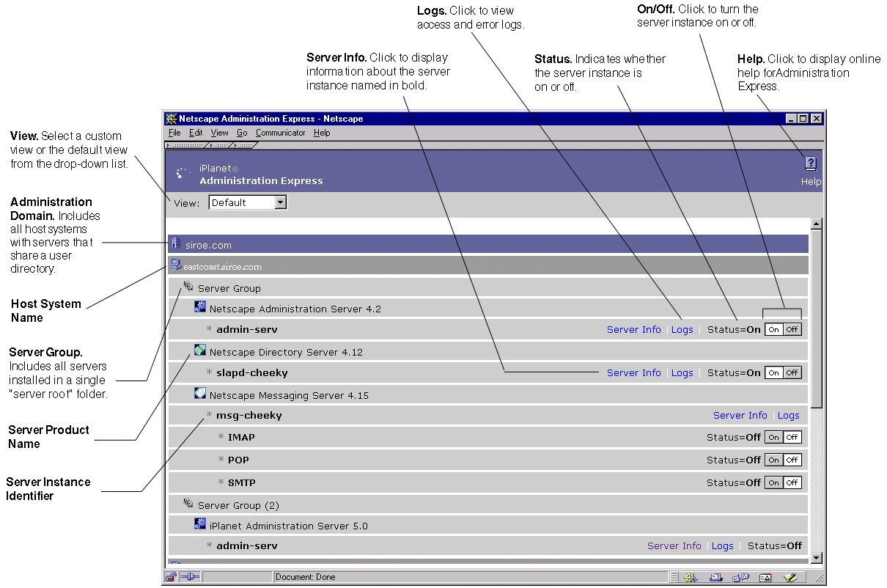Turn On the first admin-serv instance
887x588 pixels.
point(774,330)
